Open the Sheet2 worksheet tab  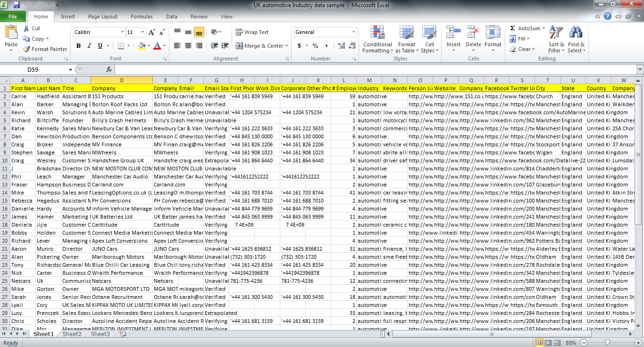click(72, 334)
